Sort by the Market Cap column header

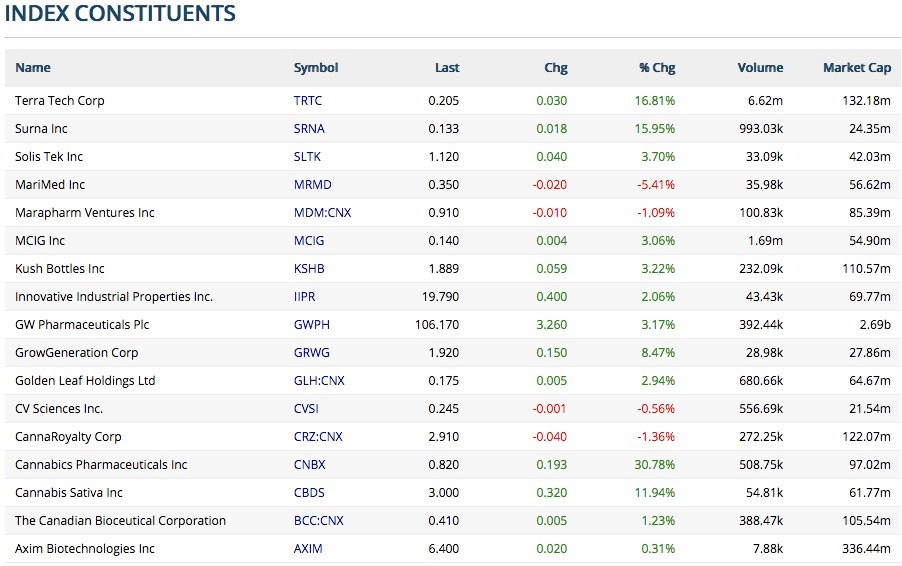(x=857, y=67)
